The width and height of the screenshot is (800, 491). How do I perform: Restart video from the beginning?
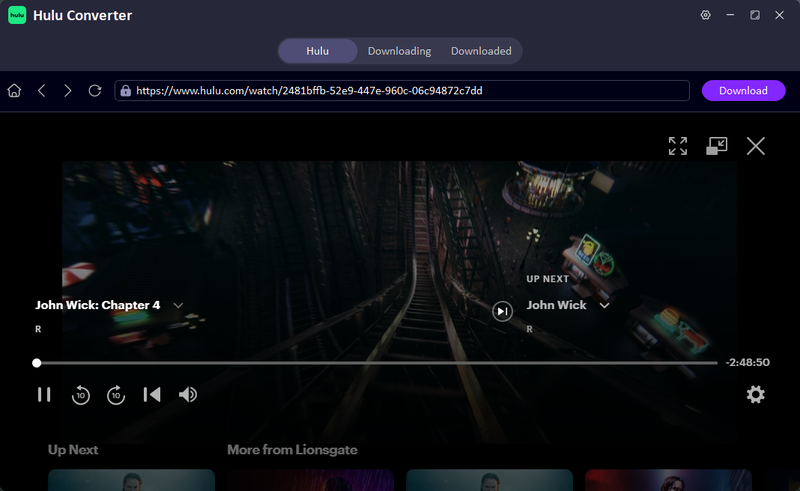(152, 395)
